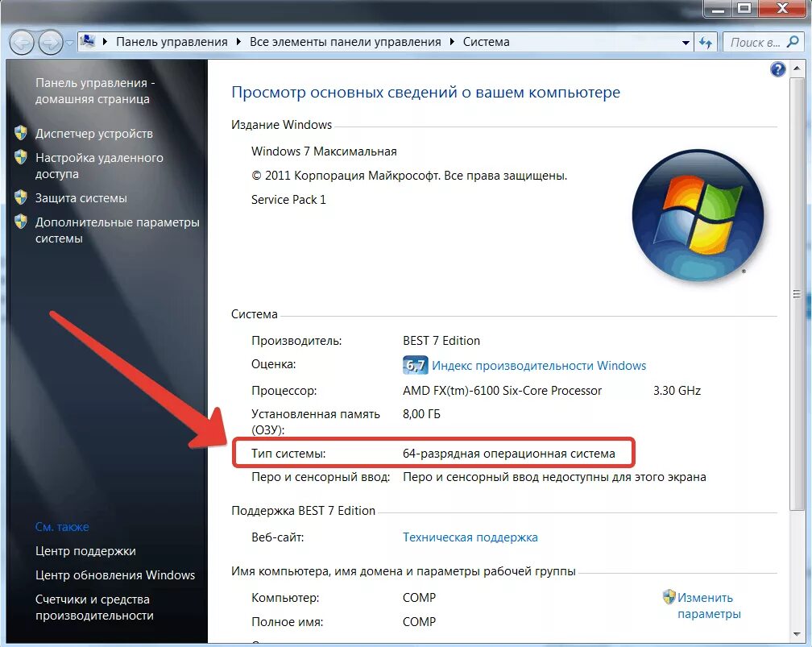This screenshot has width=812, height=647.
Task: Click BEST 7 Edition manufacturer value
Action: point(441,340)
